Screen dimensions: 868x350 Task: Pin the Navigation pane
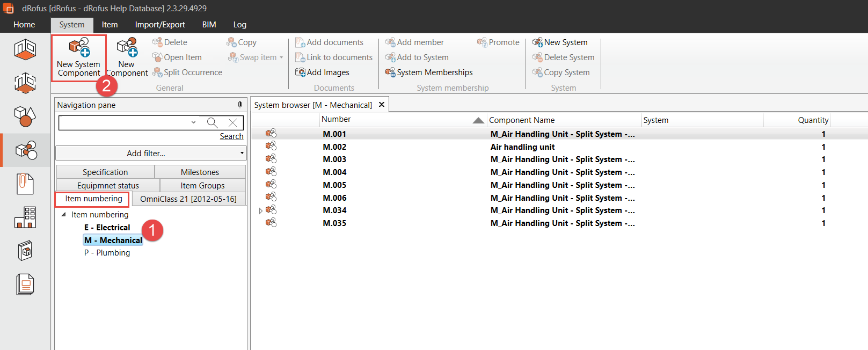pyautogui.click(x=240, y=105)
